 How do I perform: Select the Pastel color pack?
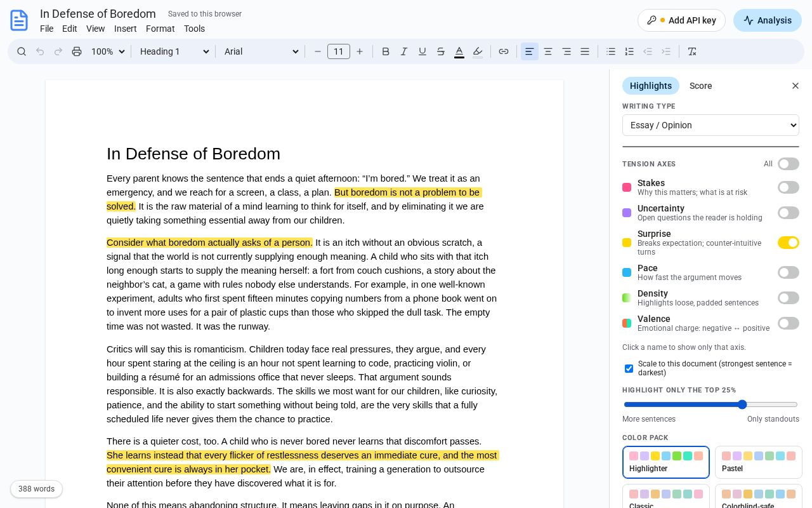pos(758,462)
